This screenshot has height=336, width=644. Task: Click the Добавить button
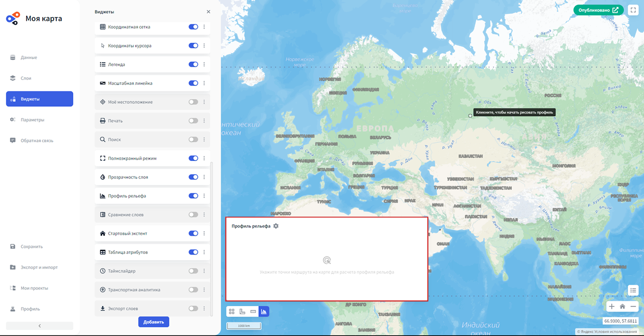pyautogui.click(x=154, y=322)
